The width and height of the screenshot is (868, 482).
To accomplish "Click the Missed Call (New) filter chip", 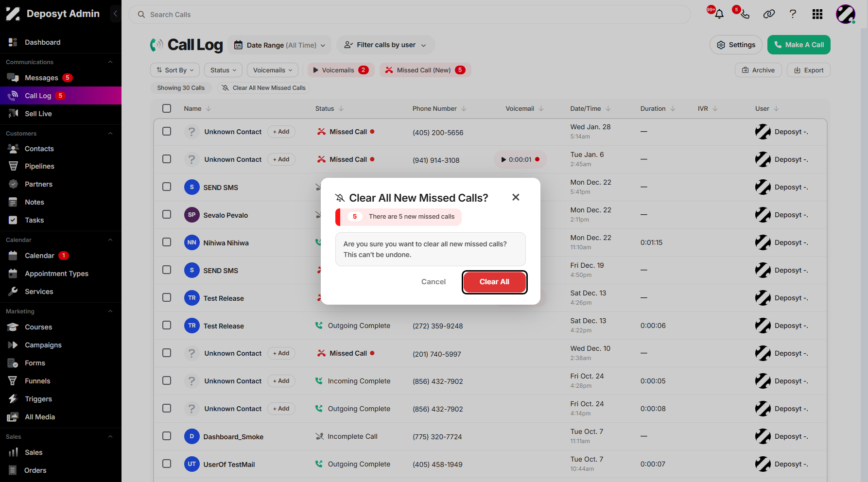I will 425,70.
